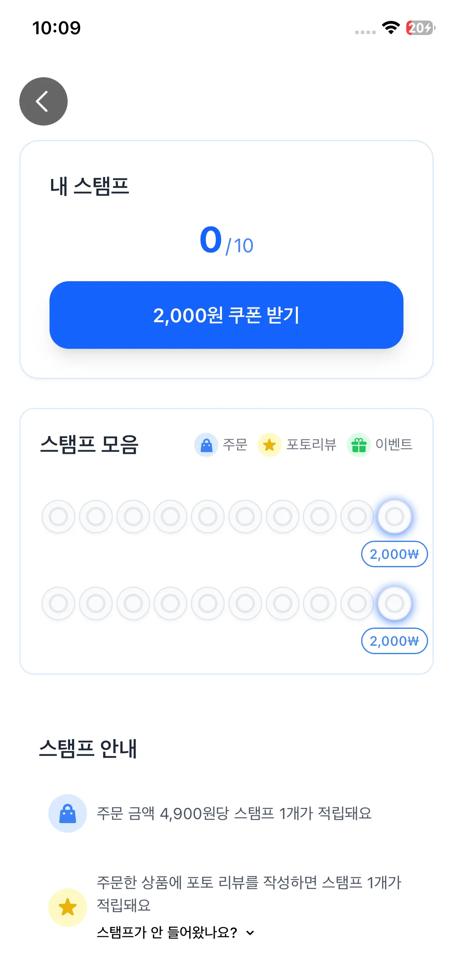Tap the blue shopping bag 주문 legend icon
The width and height of the screenshot is (453, 980).
(x=206, y=445)
